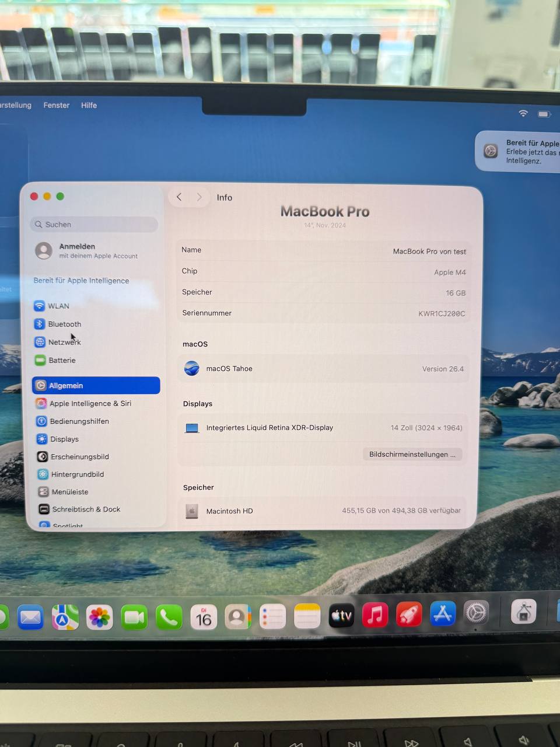
Task: Click the Suchen search field
Action: point(94,224)
